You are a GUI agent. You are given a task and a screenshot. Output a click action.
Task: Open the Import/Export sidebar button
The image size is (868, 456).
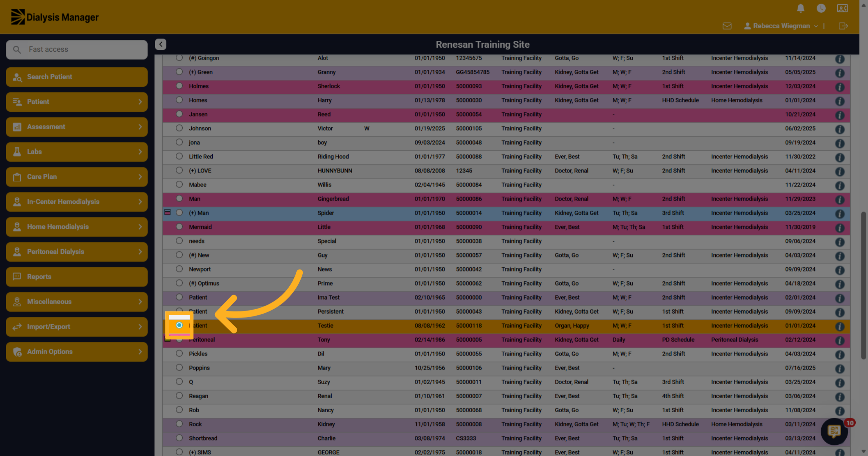coord(77,327)
